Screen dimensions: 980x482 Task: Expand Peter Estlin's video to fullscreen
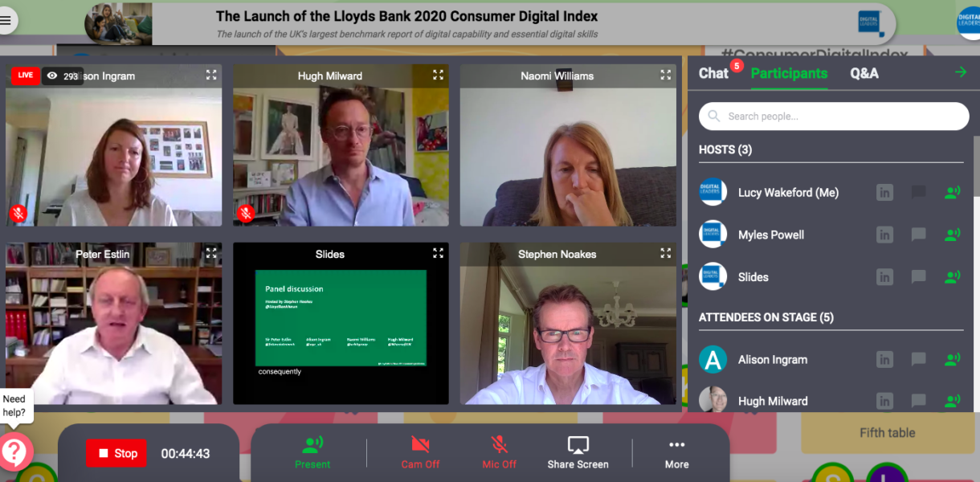pos(211,253)
